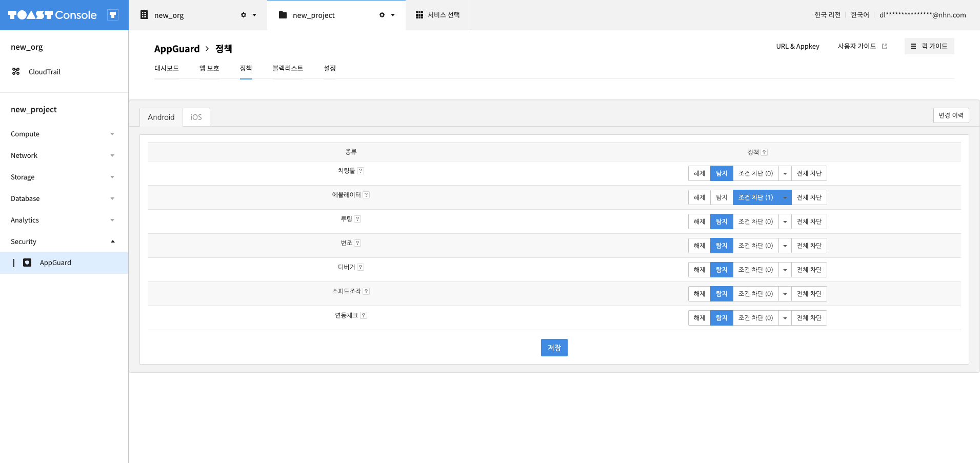Open the 사용자 가이드 user guide link

(857, 46)
